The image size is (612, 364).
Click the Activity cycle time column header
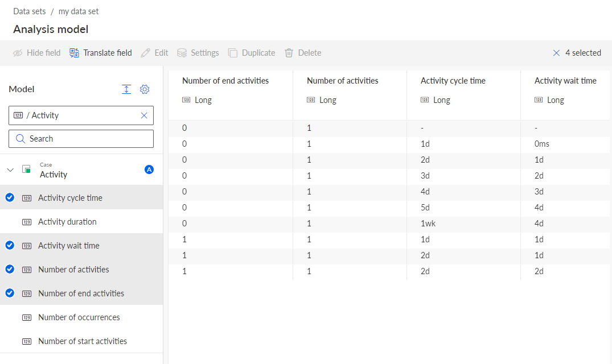click(x=453, y=81)
